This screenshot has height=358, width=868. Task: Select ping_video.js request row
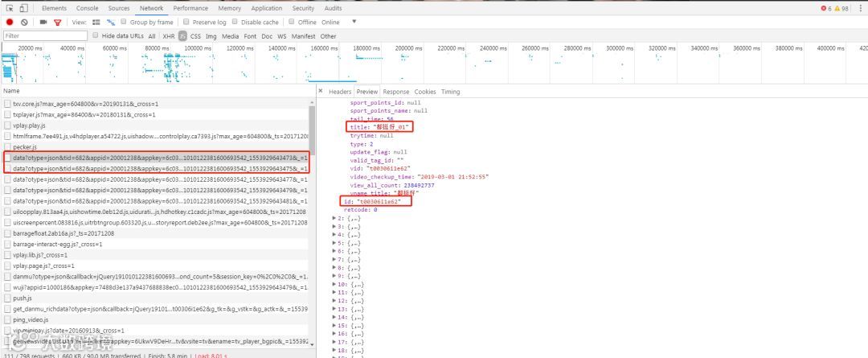click(x=156, y=319)
